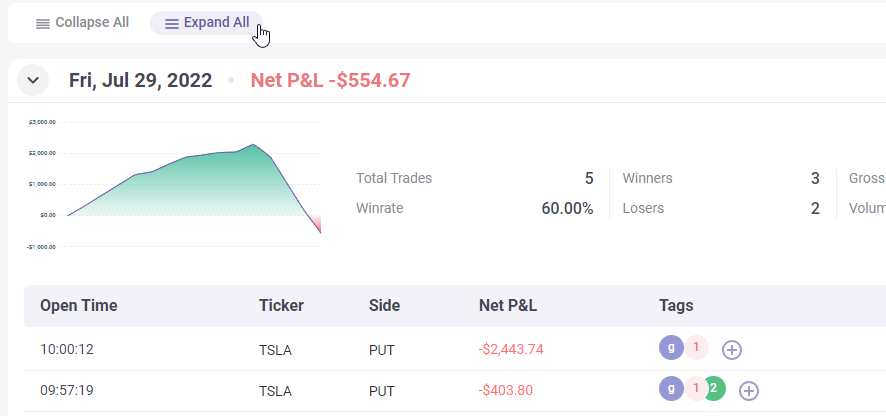The height and width of the screenshot is (416, 886).
Task: Click the daily P&L area chart
Action: [190, 185]
